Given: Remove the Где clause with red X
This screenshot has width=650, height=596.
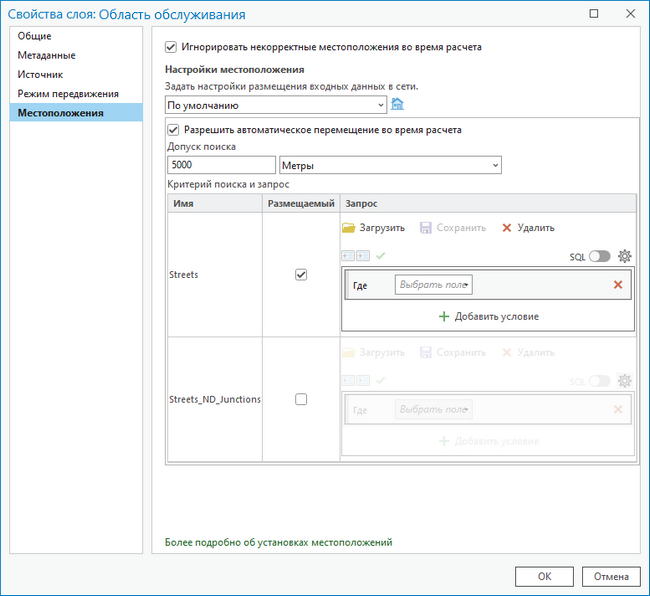Looking at the screenshot, I should pyautogui.click(x=618, y=285).
